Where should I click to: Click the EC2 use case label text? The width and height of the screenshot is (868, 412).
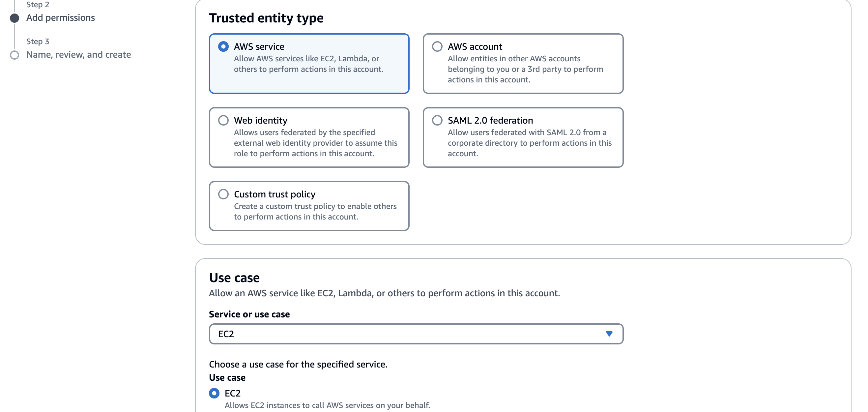pyautogui.click(x=233, y=393)
